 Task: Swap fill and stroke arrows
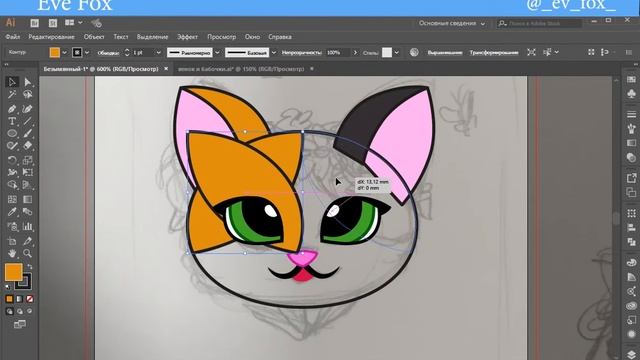coord(29,267)
